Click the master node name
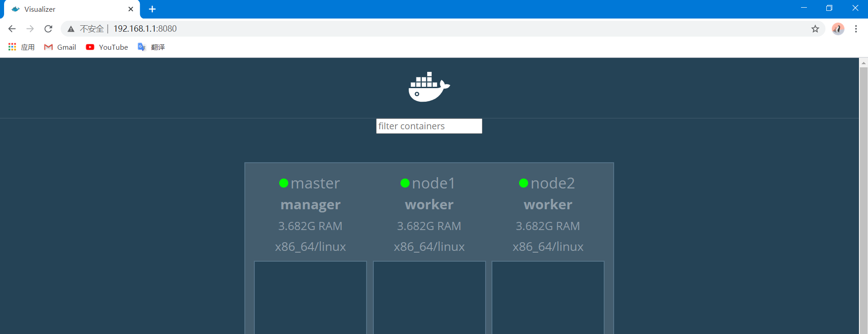The width and height of the screenshot is (868, 334). point(315,183)
